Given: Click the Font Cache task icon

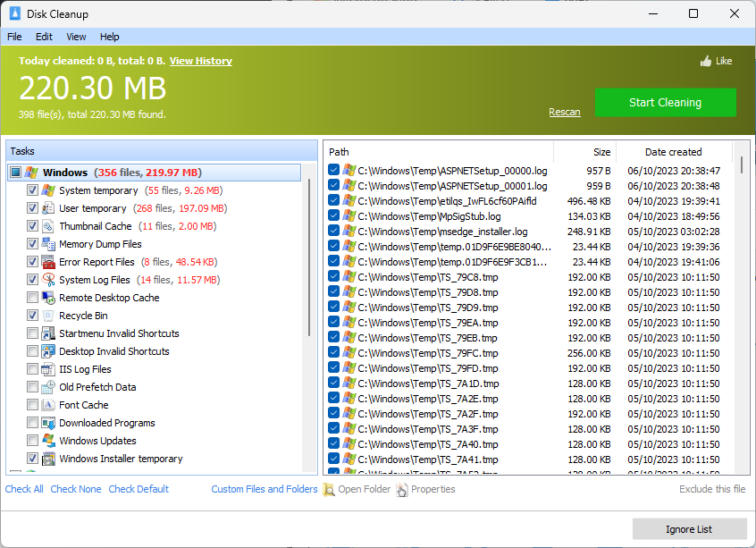Looking at the screenshot, I should (x=48, y=405).
